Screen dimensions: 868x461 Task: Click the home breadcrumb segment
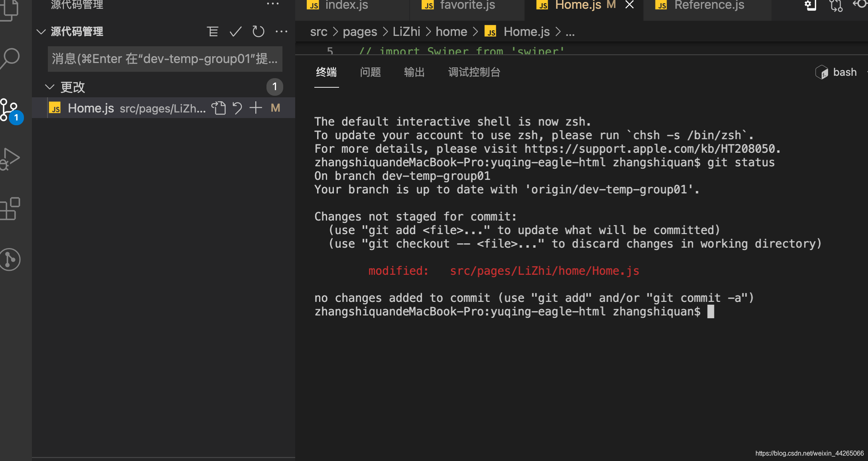(x=451, y=32)
